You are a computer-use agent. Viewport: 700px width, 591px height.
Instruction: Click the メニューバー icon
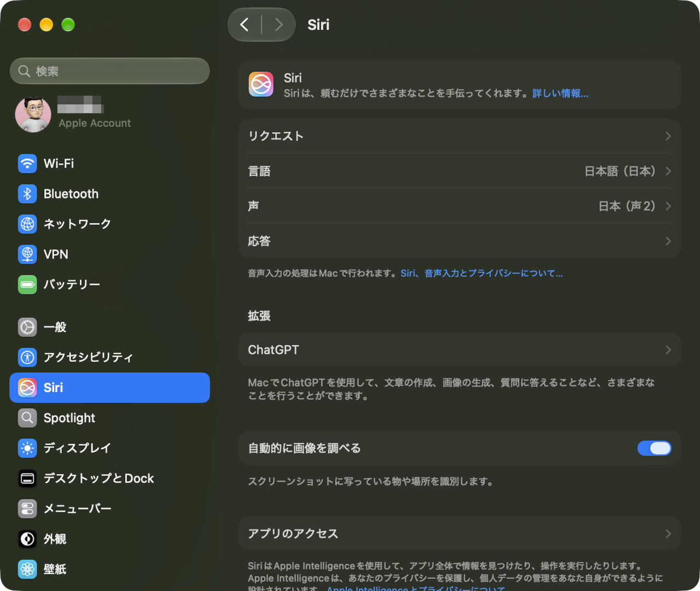pyautogui.click(x=27, y=509)
